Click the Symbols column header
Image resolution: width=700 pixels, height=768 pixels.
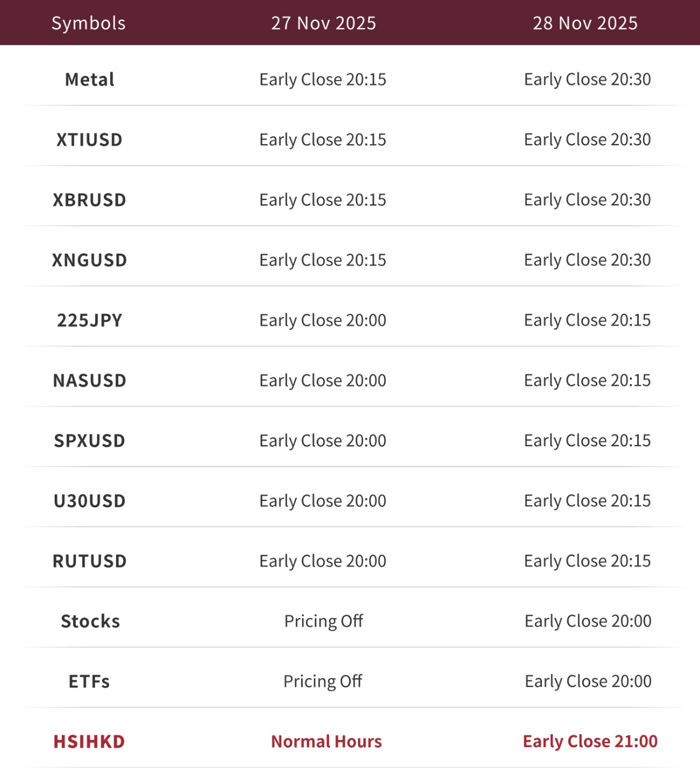(x=89, y=23)
